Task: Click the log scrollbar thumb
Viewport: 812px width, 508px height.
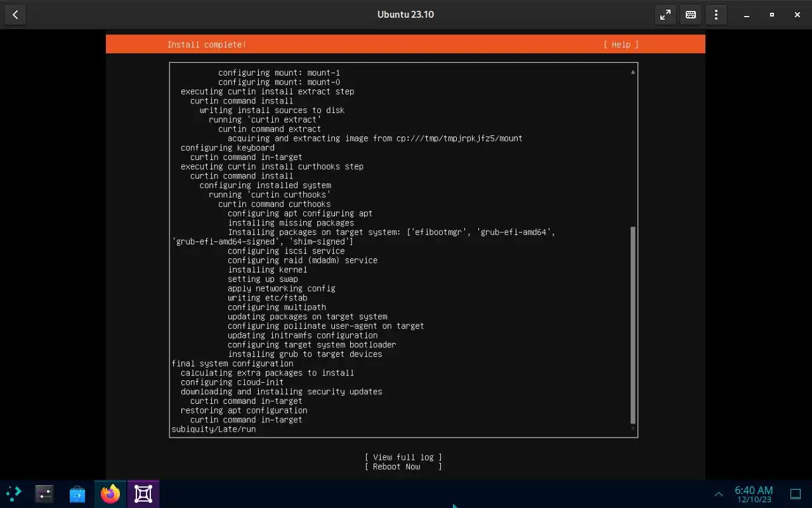Action: pos(632,324)
